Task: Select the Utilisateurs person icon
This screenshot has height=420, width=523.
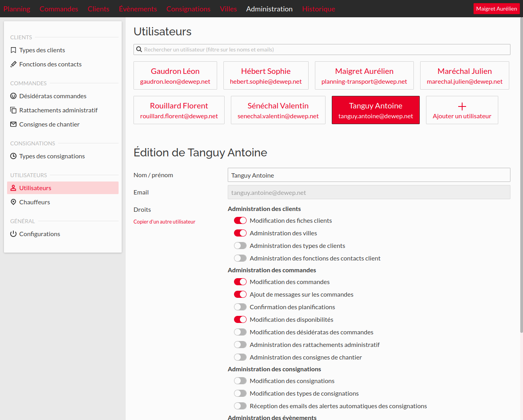Action: 13,188
